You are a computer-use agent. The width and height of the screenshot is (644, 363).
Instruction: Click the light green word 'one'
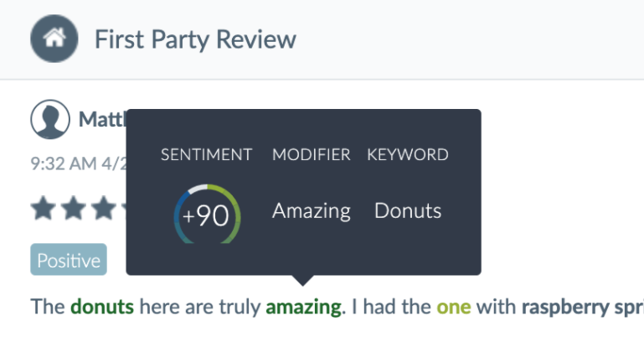453,307
